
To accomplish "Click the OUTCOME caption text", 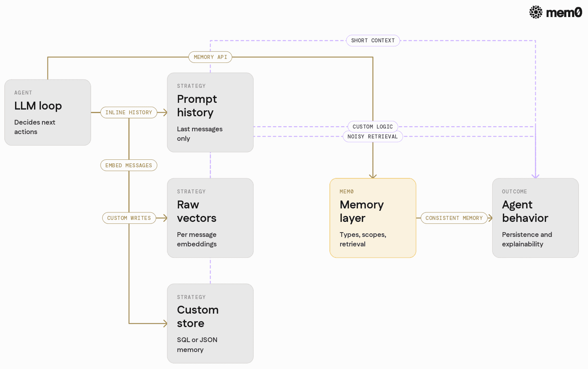I will (514, 192).
